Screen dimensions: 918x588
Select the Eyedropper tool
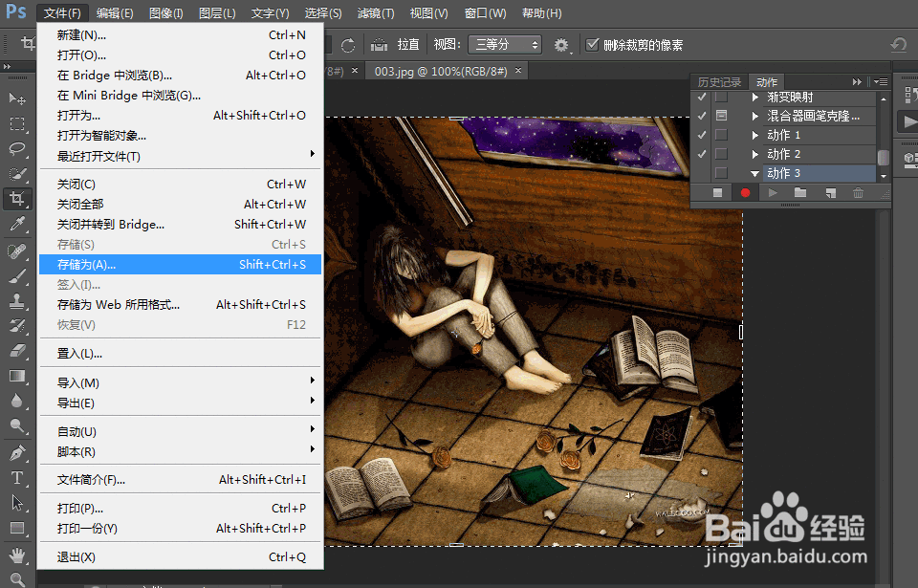(x=17, y=224)
